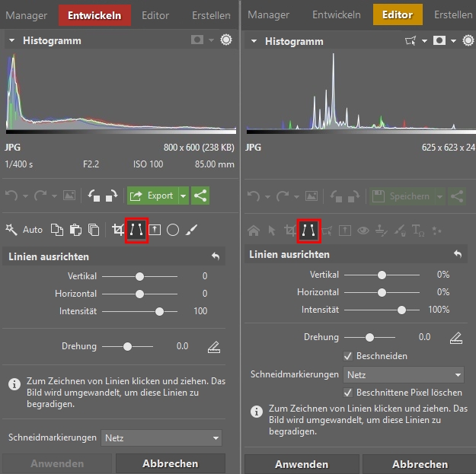Click the straighten ruler icon beside Drehung 0.0 under the Editor tab
The image size is (476, 474).
pos(455,337)
